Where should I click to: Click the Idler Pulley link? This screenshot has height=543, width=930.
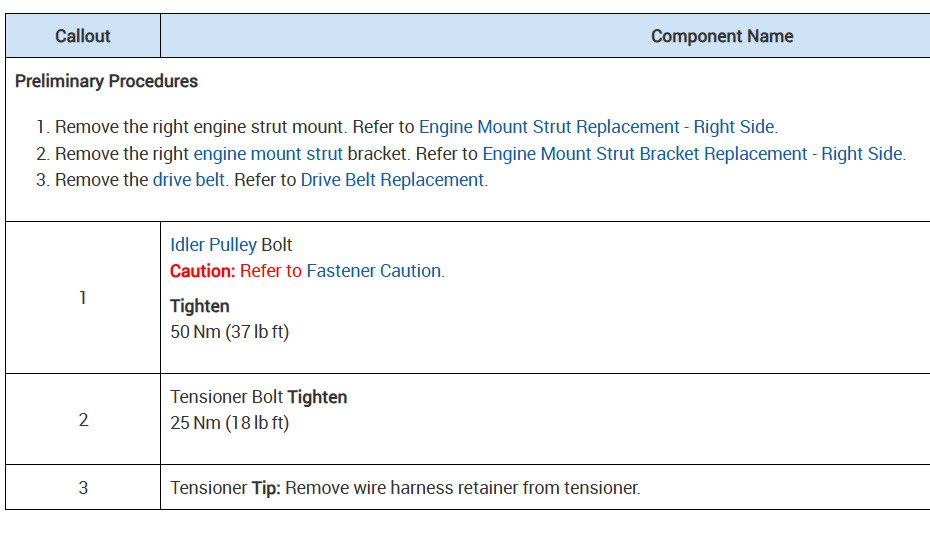[213, 245]
